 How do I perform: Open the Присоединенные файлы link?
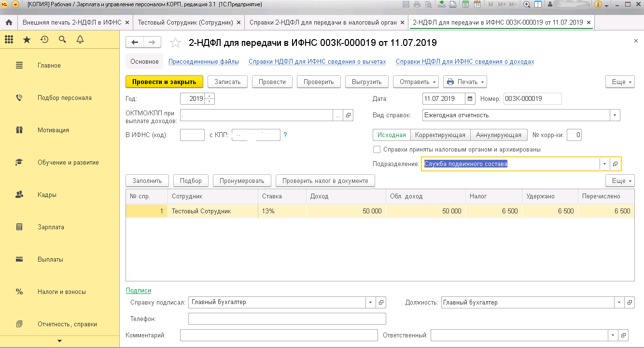[203, 62]
